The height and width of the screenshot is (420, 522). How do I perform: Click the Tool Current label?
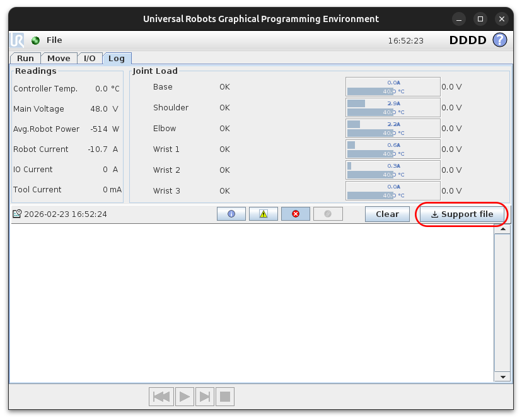37,190
